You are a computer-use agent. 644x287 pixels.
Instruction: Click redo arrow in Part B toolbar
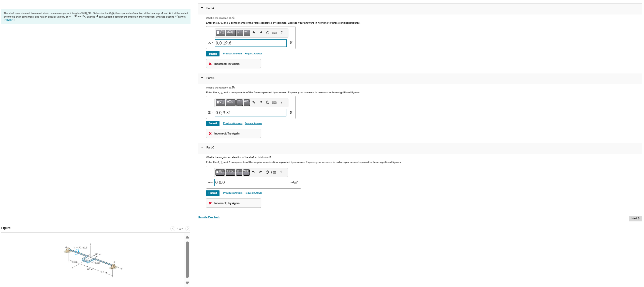tap(261, 102)
